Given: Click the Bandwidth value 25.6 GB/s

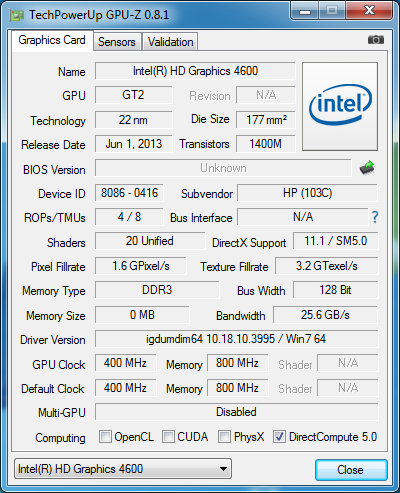Looking at the screenshot, I should (325, 315).
